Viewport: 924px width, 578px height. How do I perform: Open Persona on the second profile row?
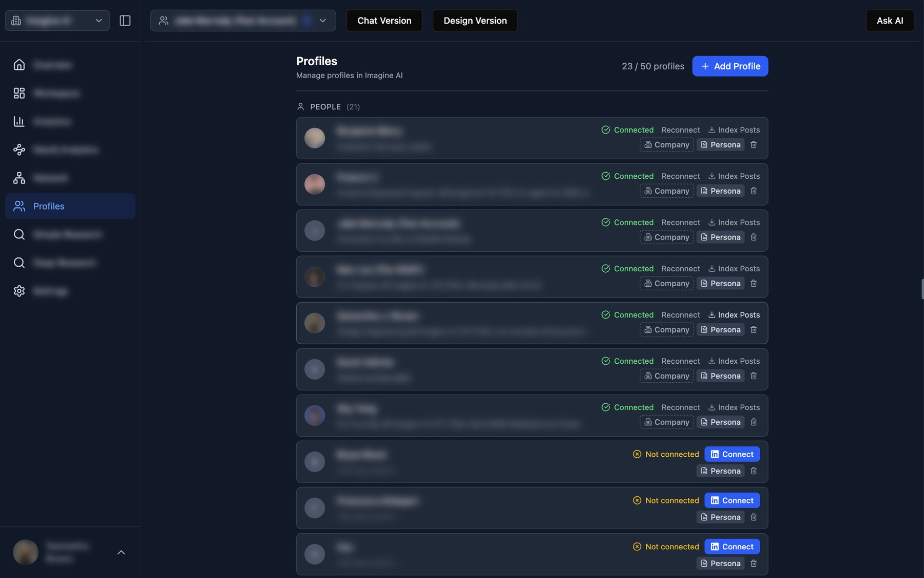pos(721,191)
